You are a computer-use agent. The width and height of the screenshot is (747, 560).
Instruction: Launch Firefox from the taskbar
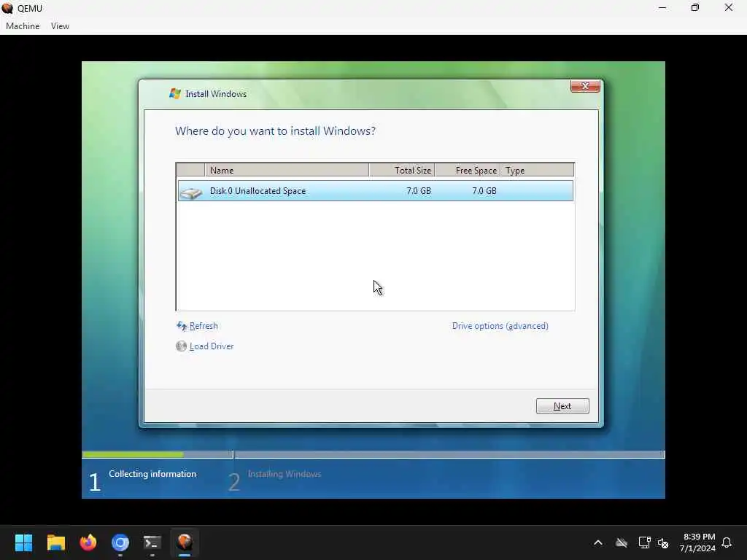[x=88, y=542]
